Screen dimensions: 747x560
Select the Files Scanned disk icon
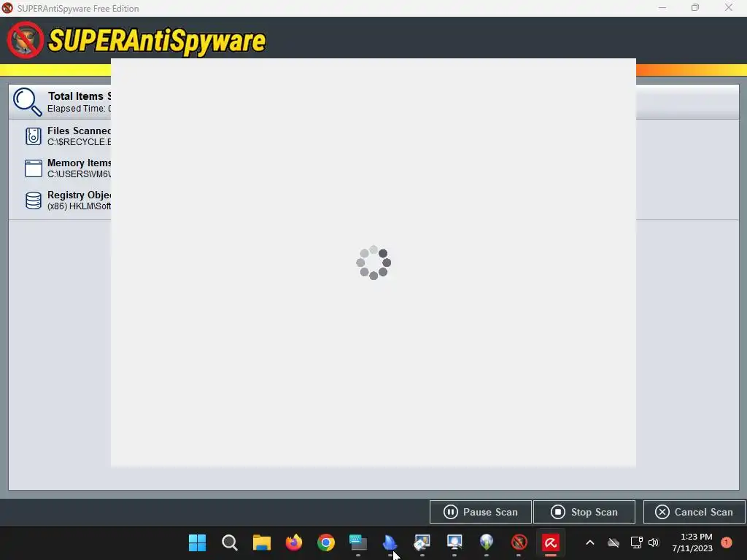pyautogui.click(x=33, y=136)
